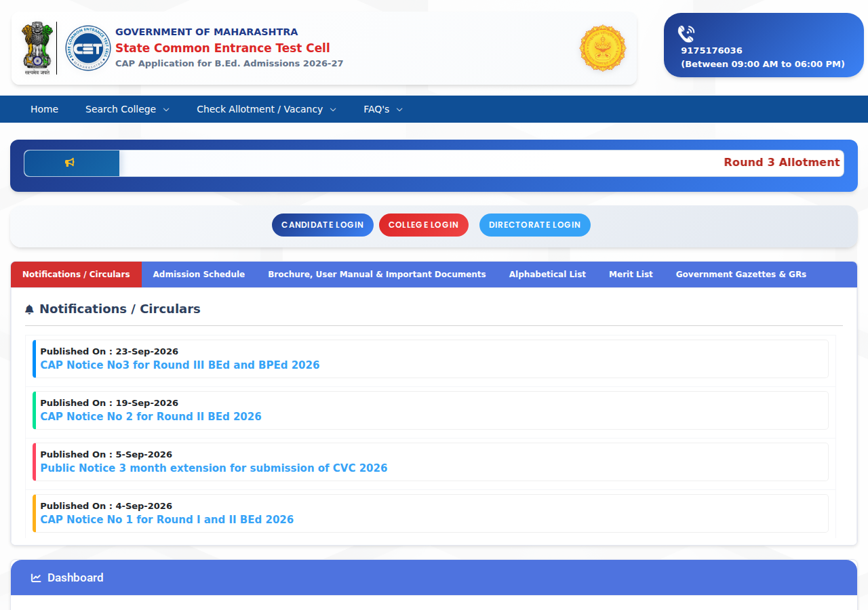
Task: Switch to the Alphabetical List tab
Action: [x=547, y=274]
